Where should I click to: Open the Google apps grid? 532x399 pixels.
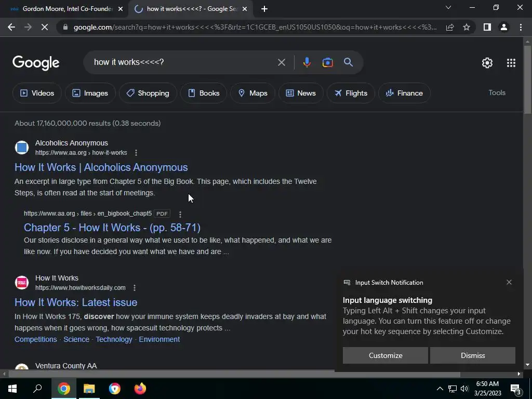coord(511,63)
